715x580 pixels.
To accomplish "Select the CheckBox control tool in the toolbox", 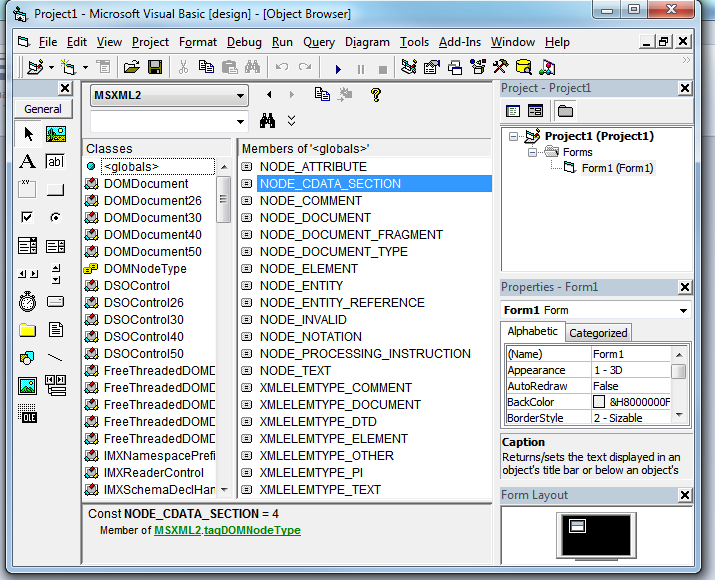I will 27,218.
